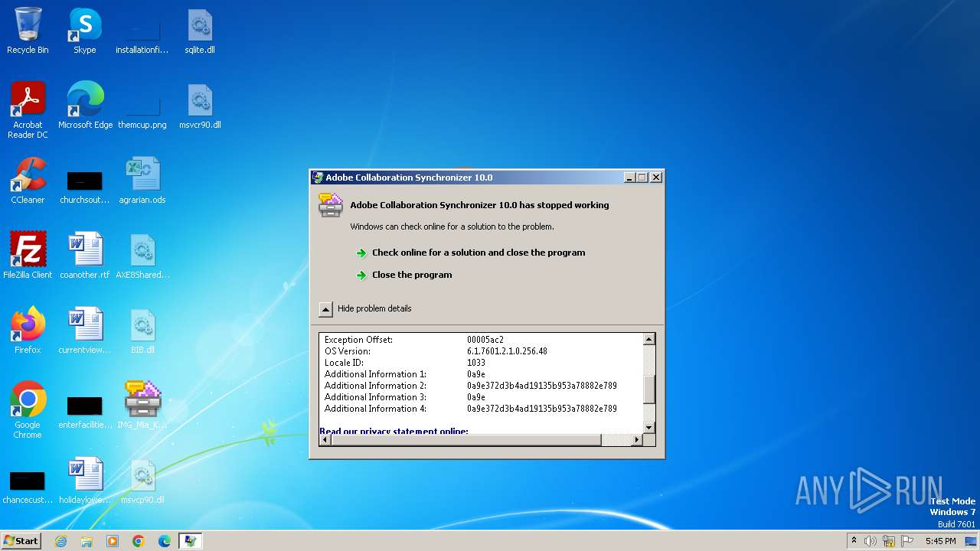
Task: Open the volume speaker tray icon
Action: 871,541
